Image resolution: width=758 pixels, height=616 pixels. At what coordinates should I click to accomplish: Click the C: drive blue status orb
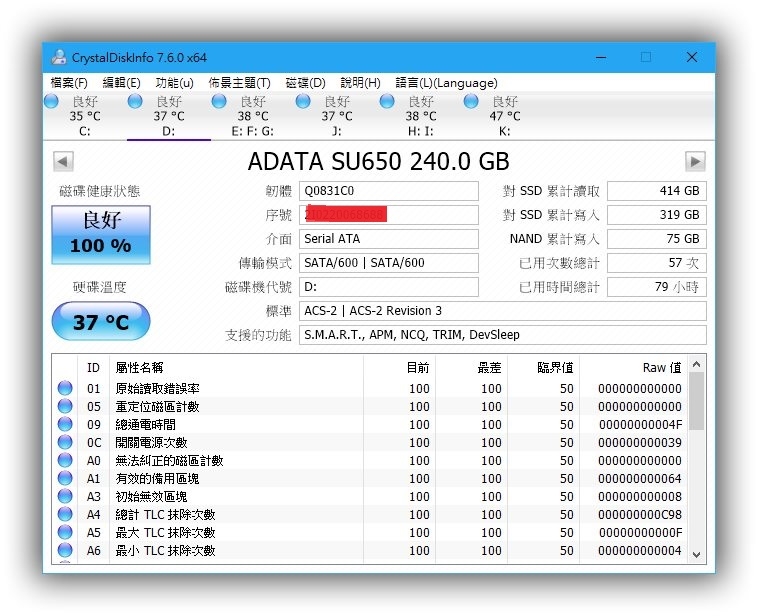pos(51,101)
